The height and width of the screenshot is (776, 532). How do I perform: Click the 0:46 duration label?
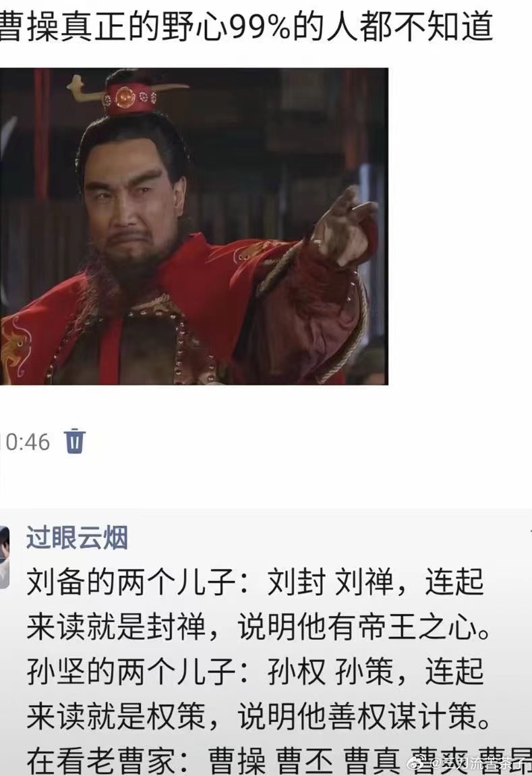(x=28, y=442)
